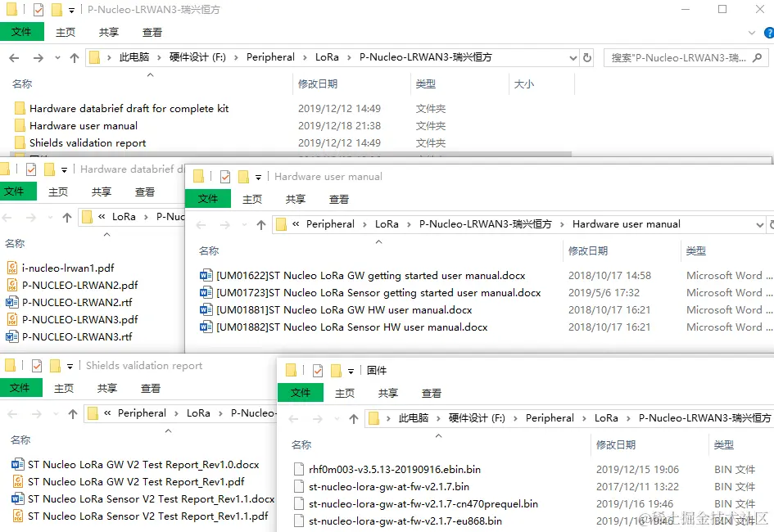Click Properties quick-access icon in Hardware user manual window
Viewport: 774px width, 532px height.
(225, 177)
